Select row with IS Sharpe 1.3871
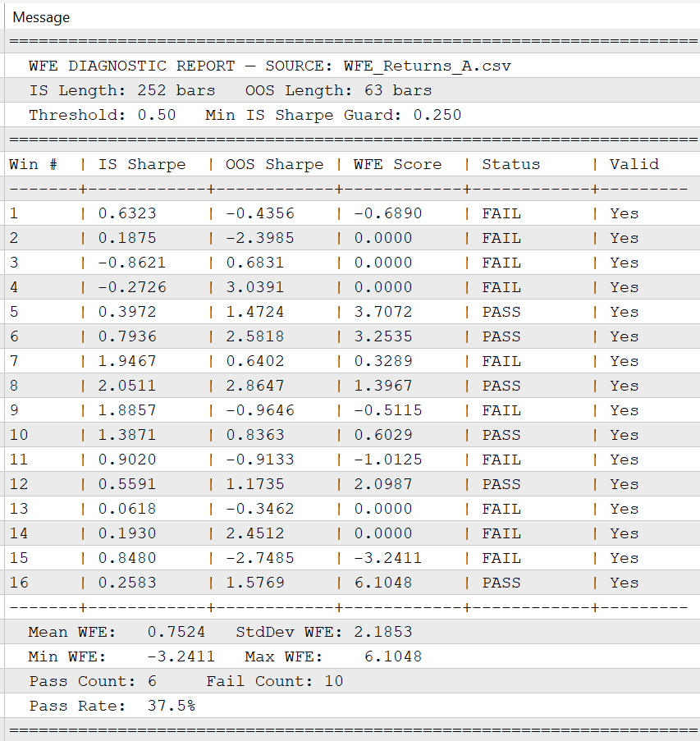 point(352,434)
